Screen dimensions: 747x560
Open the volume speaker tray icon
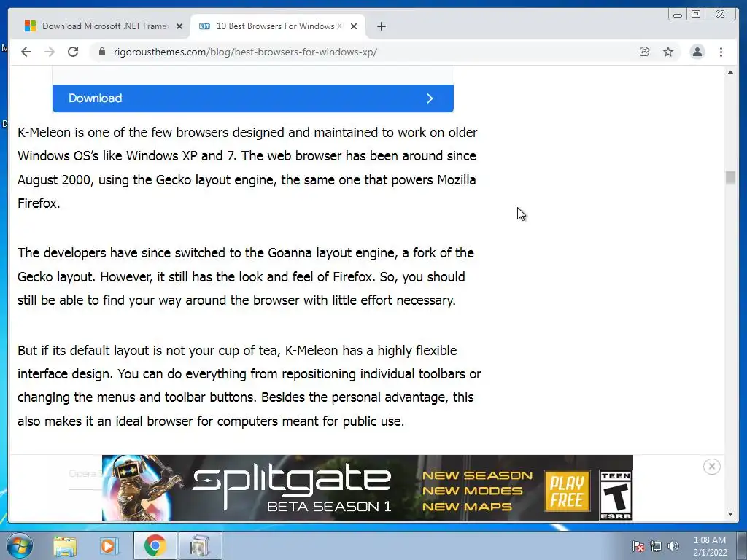click(x=673, y=546)
